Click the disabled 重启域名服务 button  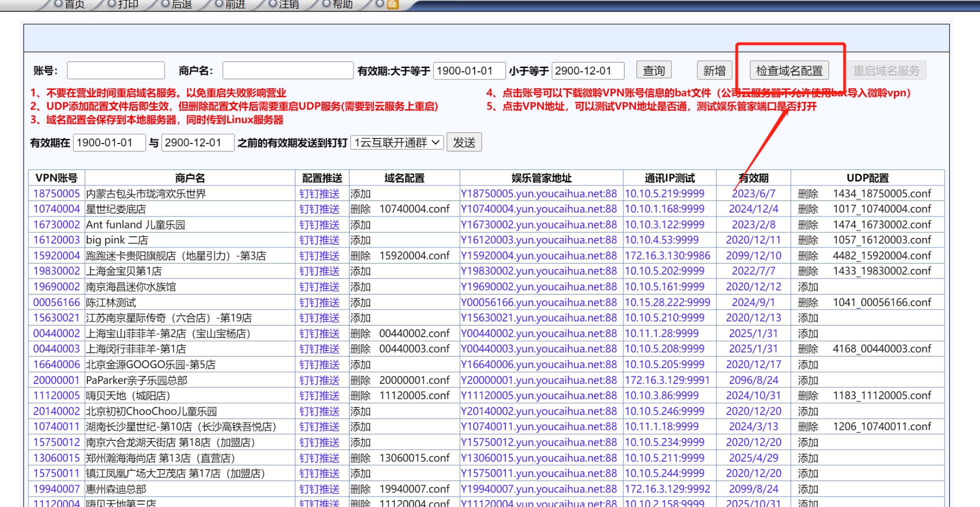pos(886,70)
